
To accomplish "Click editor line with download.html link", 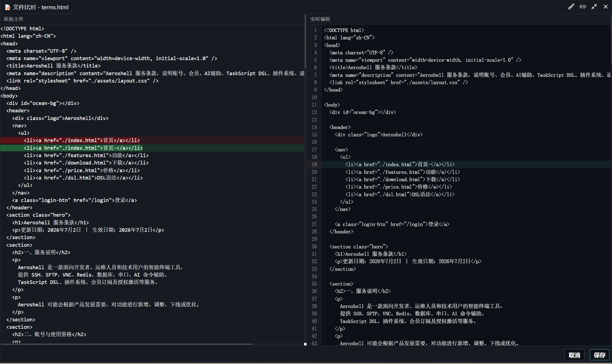I will coord(403,180).
